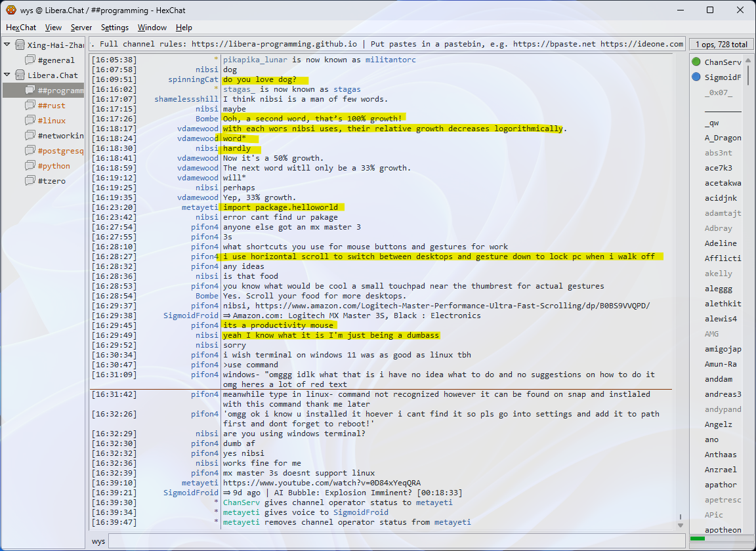This screenshot has width=756, height=551.
Task: Click the #python channel chat icon
Action: click(30, 166)
